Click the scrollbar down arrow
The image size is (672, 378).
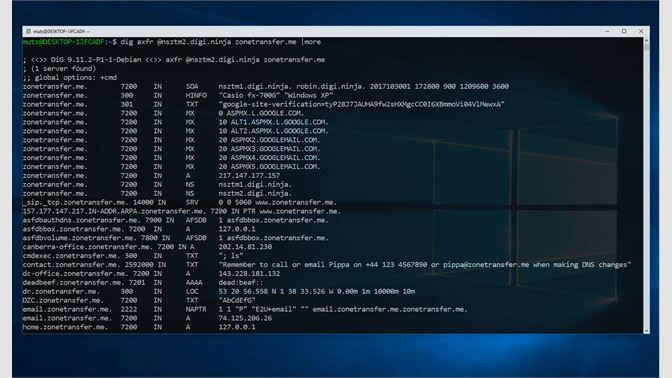point(646,330)
